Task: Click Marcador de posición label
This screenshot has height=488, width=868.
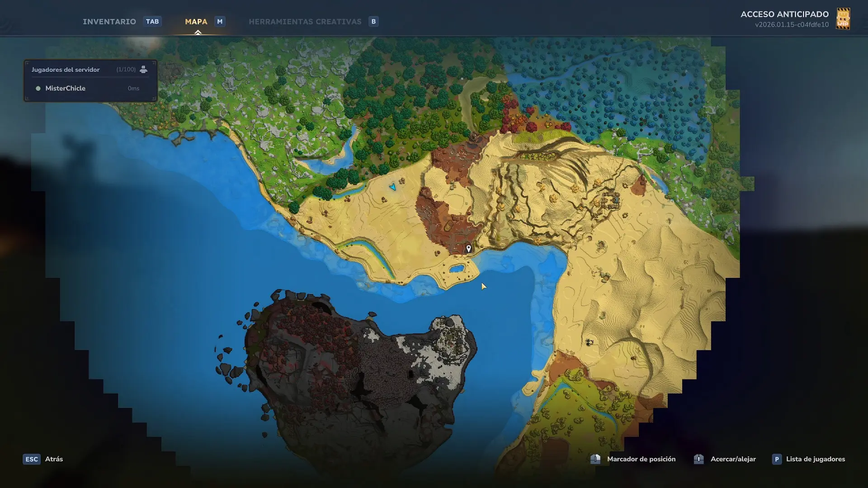Action: pyautogui.click(x=641, y=459)
